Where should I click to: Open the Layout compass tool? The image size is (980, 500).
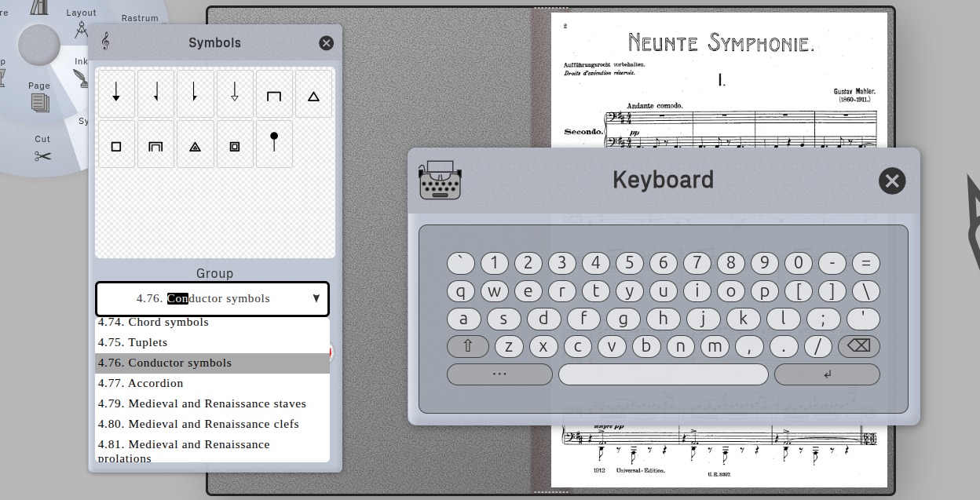tap(82, 24)
